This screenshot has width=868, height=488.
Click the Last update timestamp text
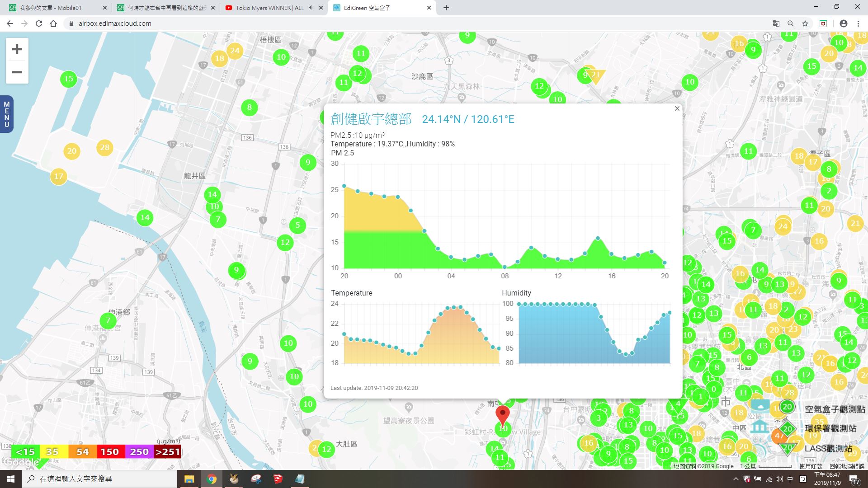coord(374,388)
